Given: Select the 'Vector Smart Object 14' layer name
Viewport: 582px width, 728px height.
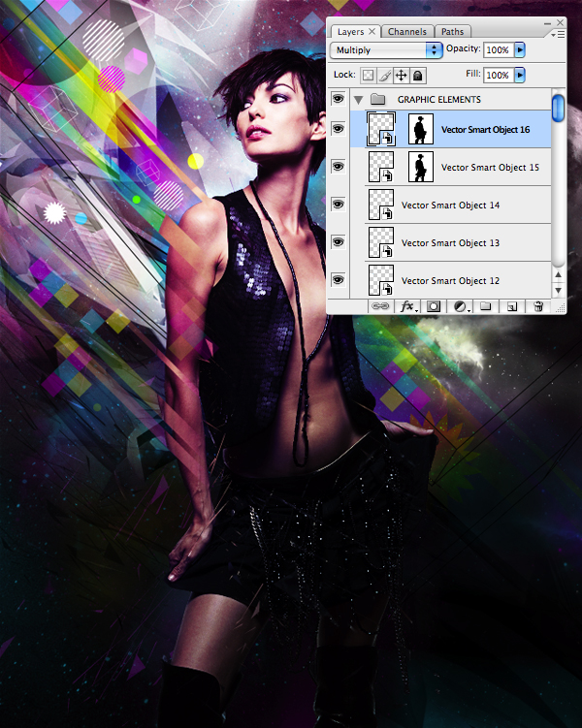Looking at the screenshot, I should (x=450, y=205).
